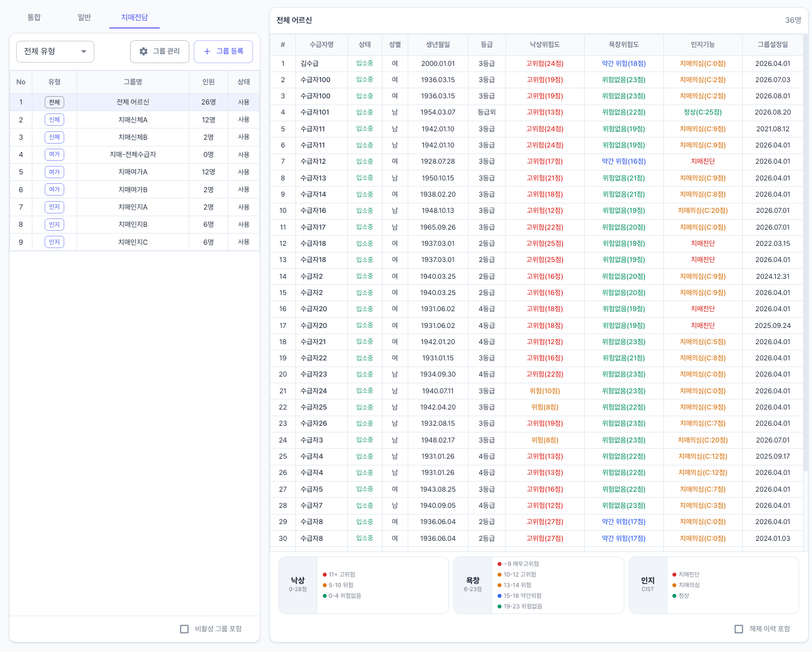Click the 전체 type badge in row 1
Image resolution: width=812 pixels, height=652 pixels.
coord(54,102)
